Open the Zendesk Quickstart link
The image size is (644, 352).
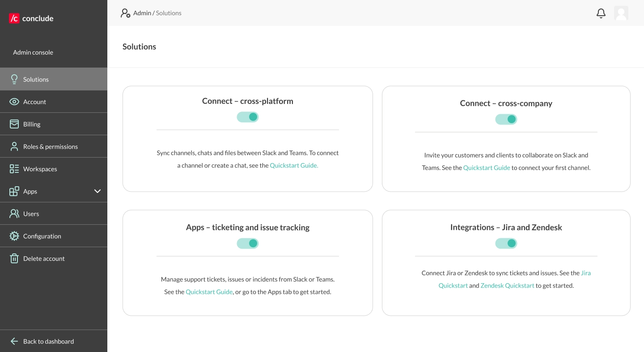507,285
